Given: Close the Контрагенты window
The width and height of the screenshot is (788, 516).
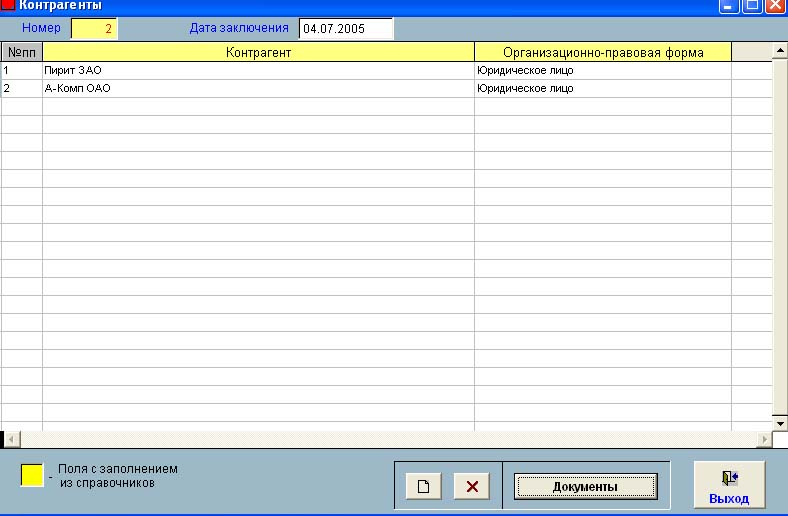Looking at the screenshot, I should coord(775,5).
